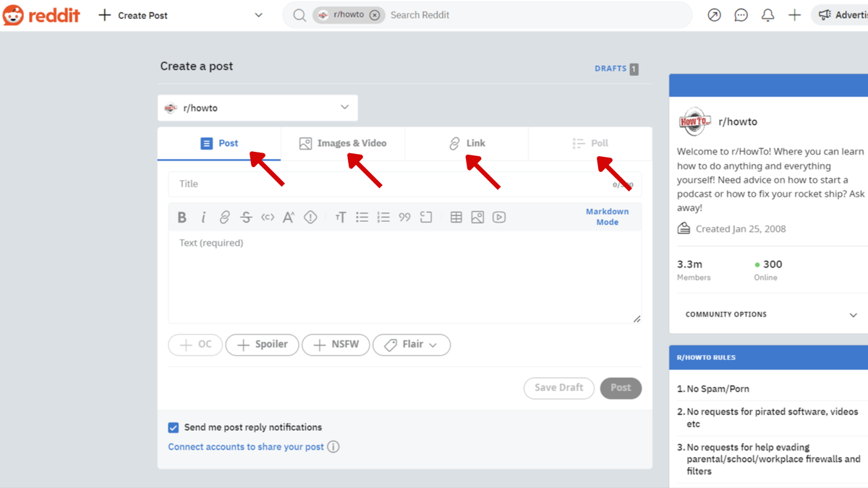
Task: Toggle bold formatting in the text editor
Action: coord(182,216)
